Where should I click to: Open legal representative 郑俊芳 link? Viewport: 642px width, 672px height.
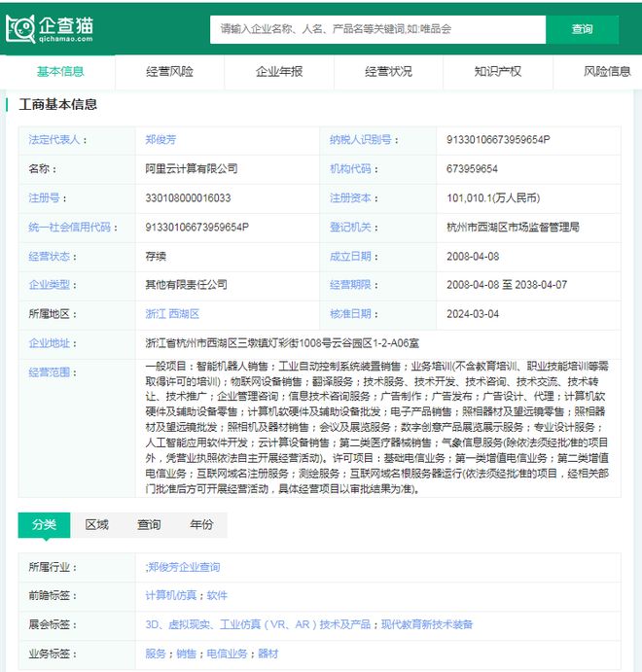click(x=160, y=140)
